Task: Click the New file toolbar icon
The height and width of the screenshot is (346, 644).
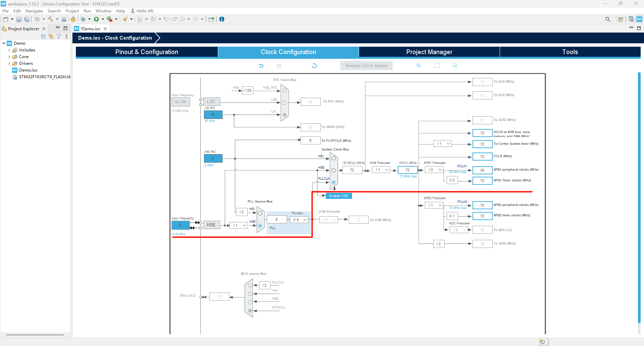Action: 6,19
